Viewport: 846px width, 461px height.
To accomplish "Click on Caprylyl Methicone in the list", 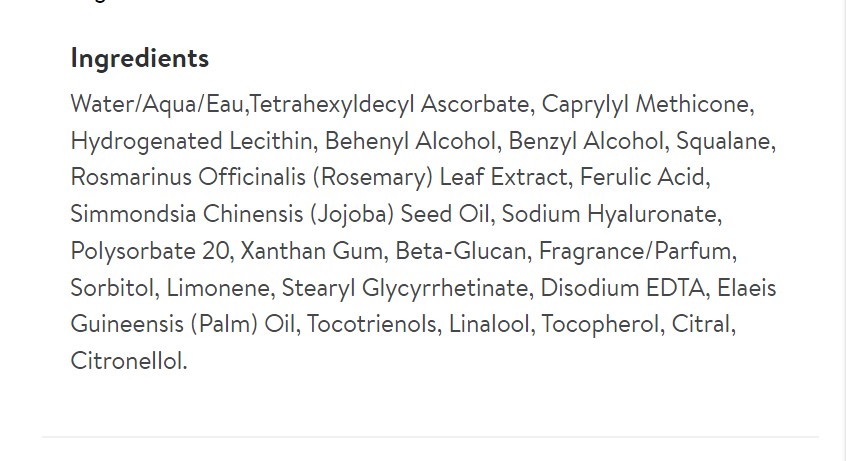I will click(x=645, y=105).
